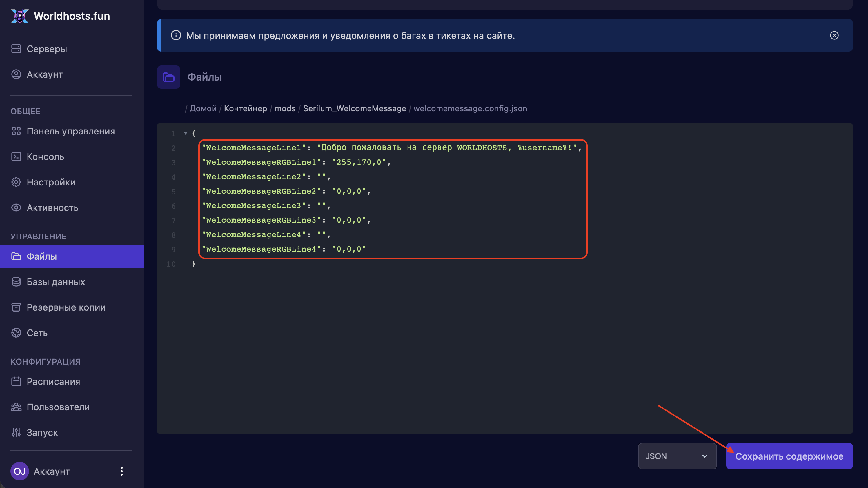
Task: Open the account three-dot menu
Action: point(122,471)
